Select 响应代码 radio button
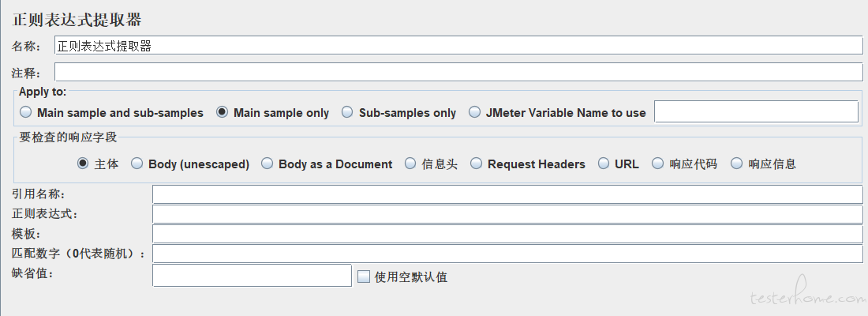868x316 pixels. (x=657, y=164)
